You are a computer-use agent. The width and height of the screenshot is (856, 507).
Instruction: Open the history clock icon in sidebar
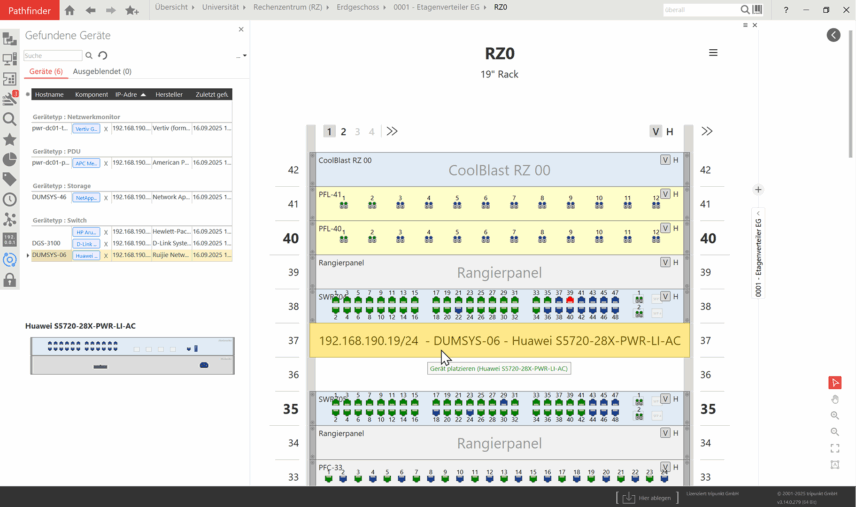click(10, 199)
